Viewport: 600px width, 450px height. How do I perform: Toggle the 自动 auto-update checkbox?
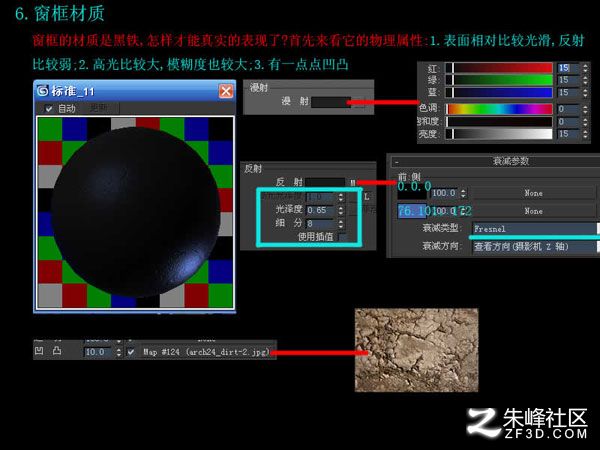[49, 109]
